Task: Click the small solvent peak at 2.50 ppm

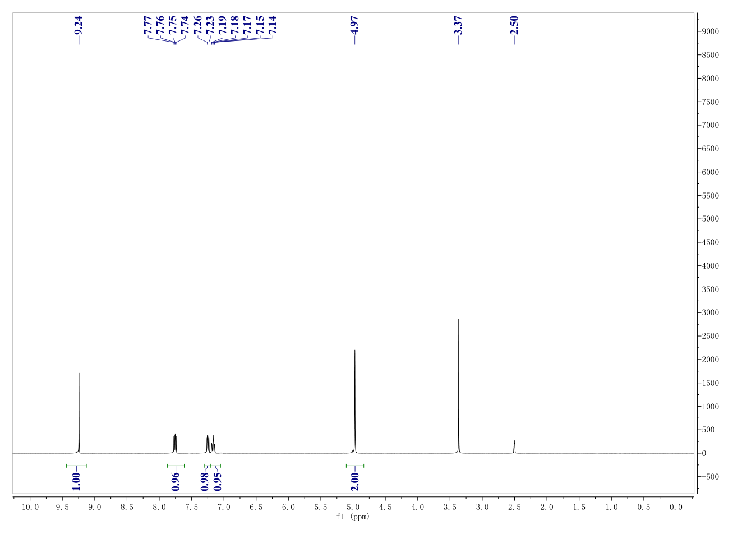Action: pyautogui.click(x=514, y=446)
